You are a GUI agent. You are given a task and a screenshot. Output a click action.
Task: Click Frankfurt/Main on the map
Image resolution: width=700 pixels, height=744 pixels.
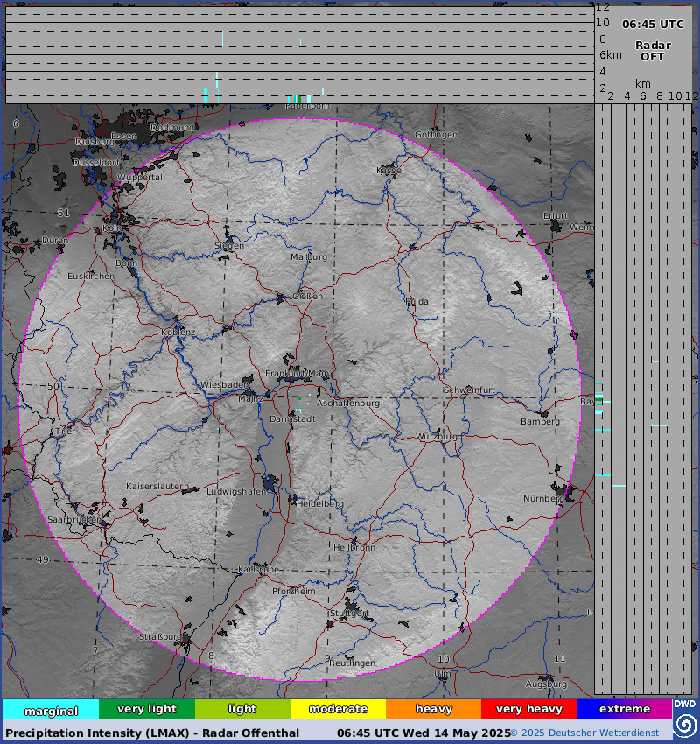(x=297, y=374)
